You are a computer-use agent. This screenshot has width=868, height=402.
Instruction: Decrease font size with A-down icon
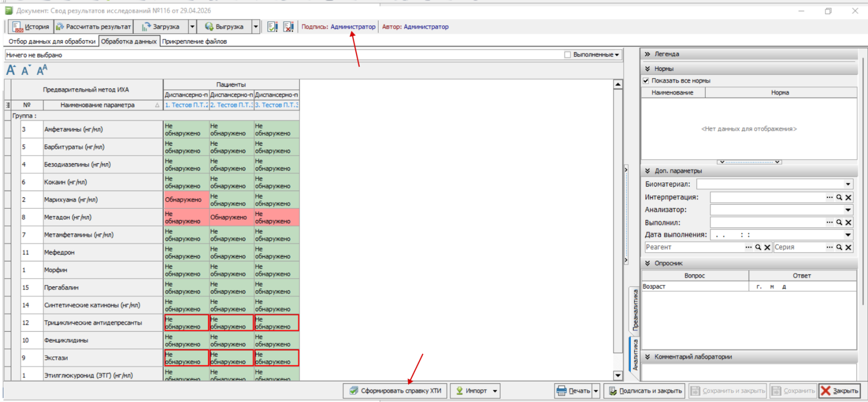pyautogui.click(x=26, y=70)
